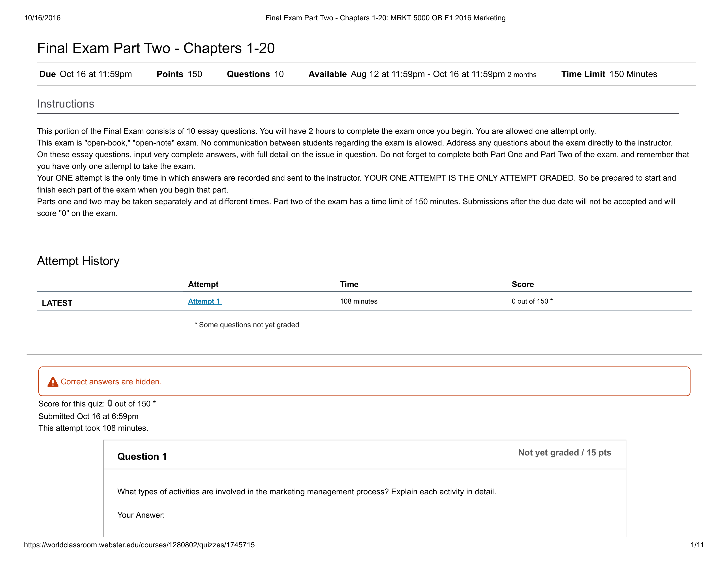This screenshot has width=728, height=563.
Task: Click the 'Instructions' heading
Action: tap(66, 104)
